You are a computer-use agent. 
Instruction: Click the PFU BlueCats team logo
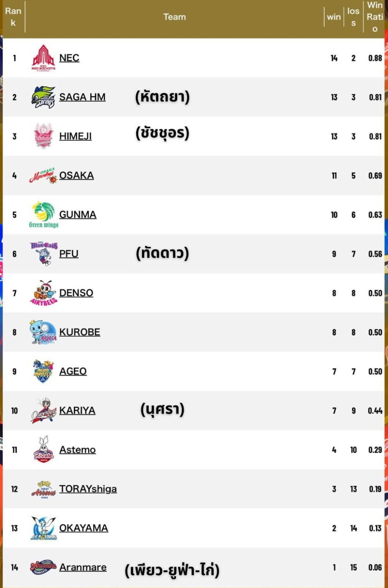coord(43,254)
